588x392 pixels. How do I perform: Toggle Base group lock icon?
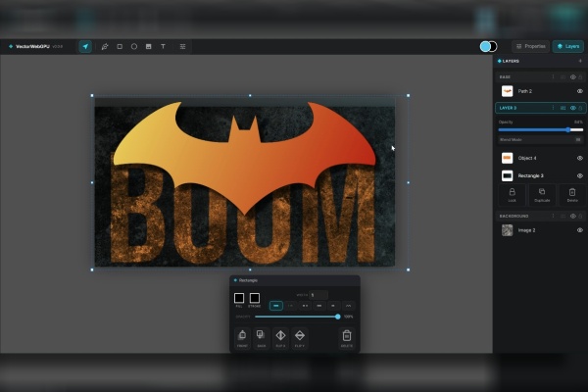click(x=580, y=76)
